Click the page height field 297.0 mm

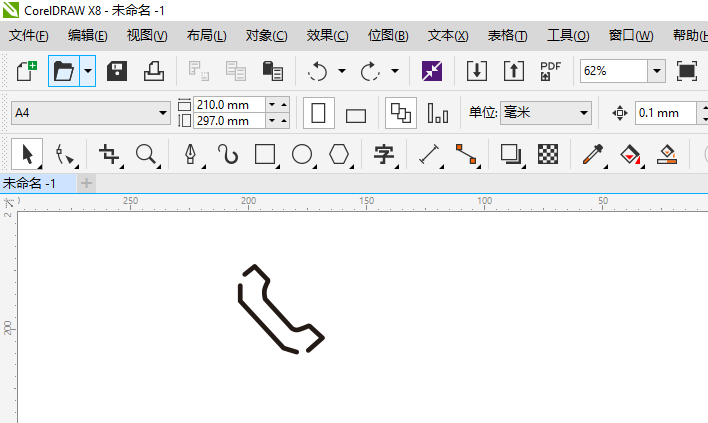point(229,121)
